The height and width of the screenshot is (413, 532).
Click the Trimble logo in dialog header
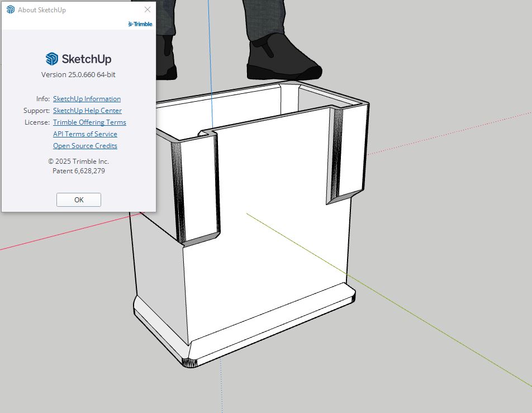pyautogui.click(x=140, y=24)
